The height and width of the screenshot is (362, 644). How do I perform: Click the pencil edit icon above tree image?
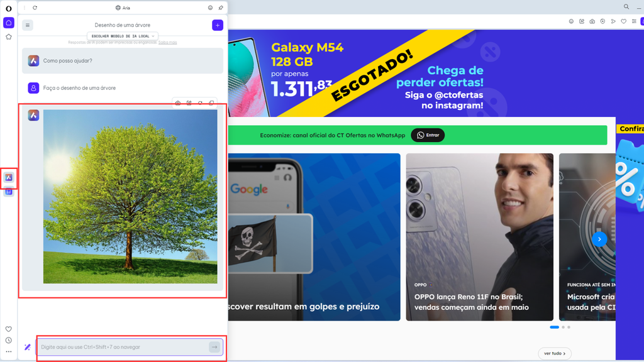[189, 103]
